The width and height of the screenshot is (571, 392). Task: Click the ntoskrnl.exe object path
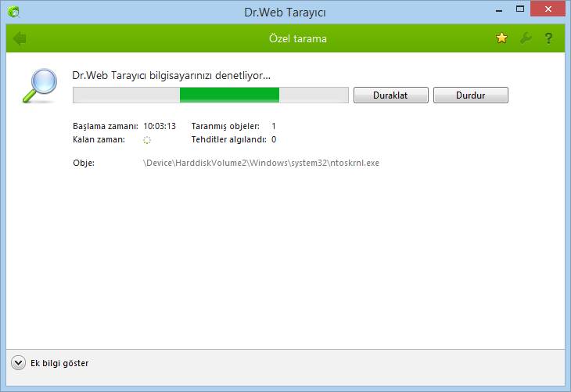(261, 164)
